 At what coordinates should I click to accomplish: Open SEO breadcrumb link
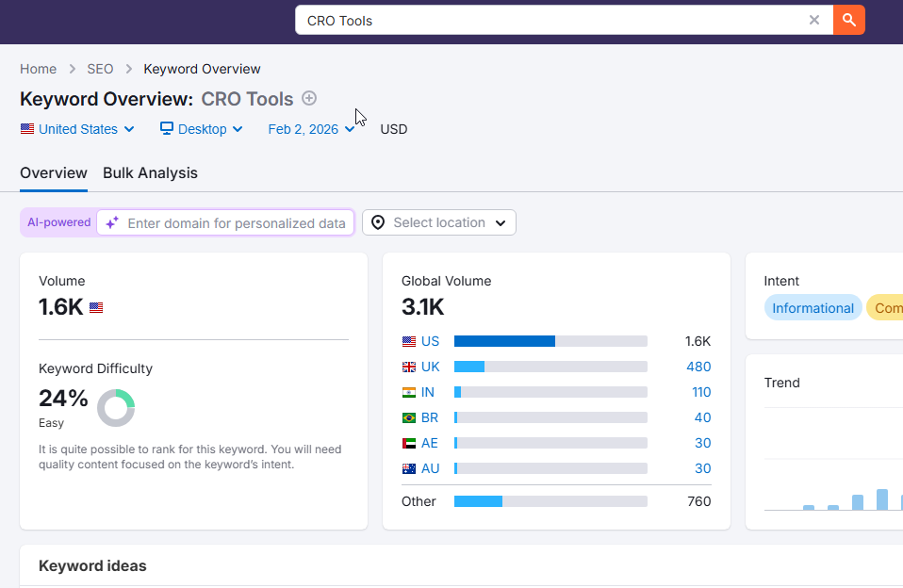100,69
